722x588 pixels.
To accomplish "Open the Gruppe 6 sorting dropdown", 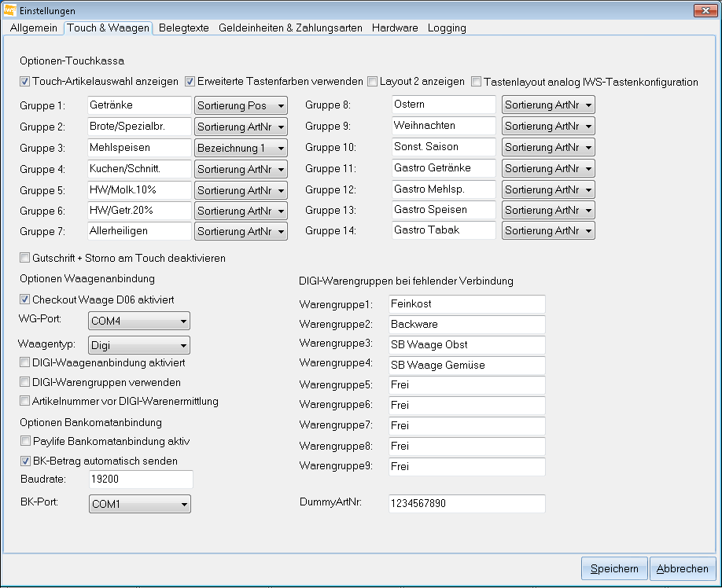I will tap(241, 211).
